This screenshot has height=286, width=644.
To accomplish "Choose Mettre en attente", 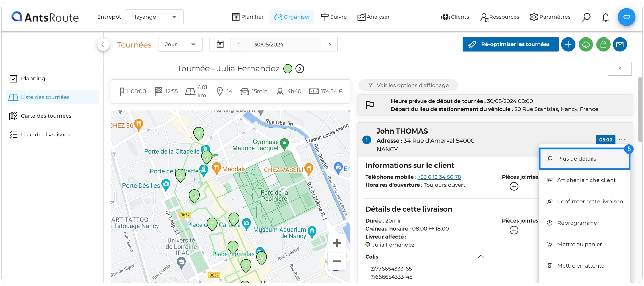I will 585,266.
